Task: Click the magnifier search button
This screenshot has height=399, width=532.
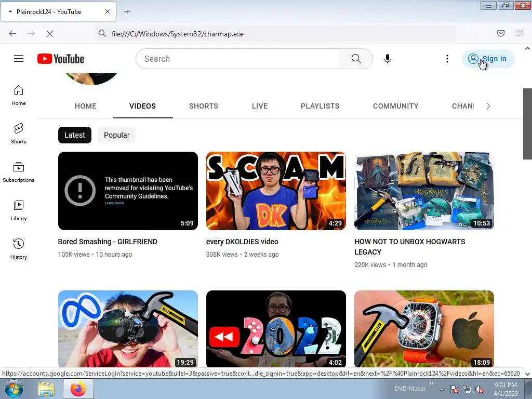Action: pyautogui.click(x=356, y=59)
